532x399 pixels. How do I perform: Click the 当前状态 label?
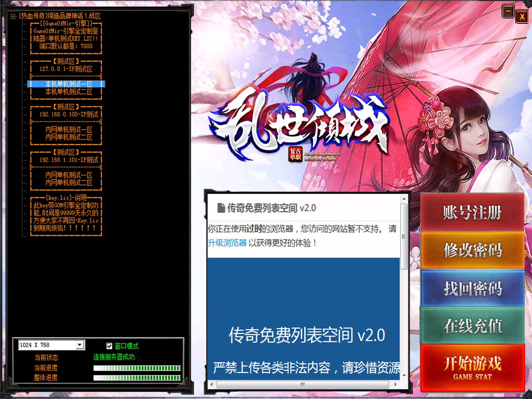[x=46, y=357]
